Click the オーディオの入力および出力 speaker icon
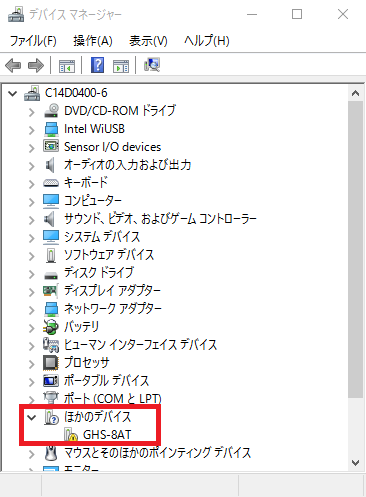Viewport: 366px width, 497px height. (50, 165)
